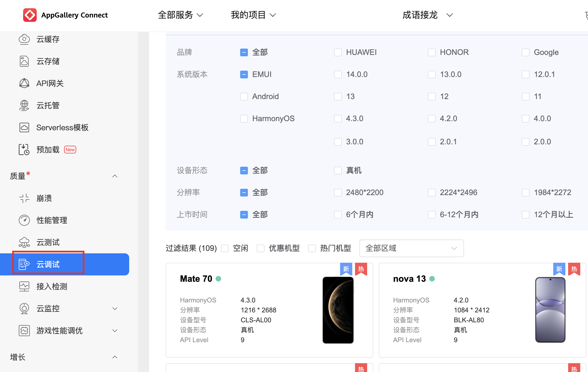Open the Mate 70 device title
This screenshot has height=372, width=588.
coord(196,279)
